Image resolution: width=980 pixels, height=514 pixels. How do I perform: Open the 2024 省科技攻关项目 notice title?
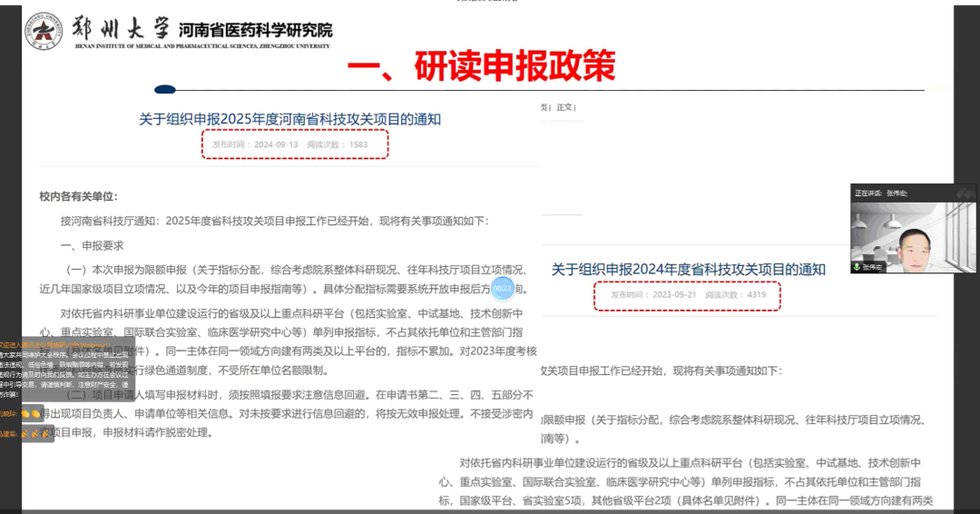pyautogui.click(x=689, y=269)
